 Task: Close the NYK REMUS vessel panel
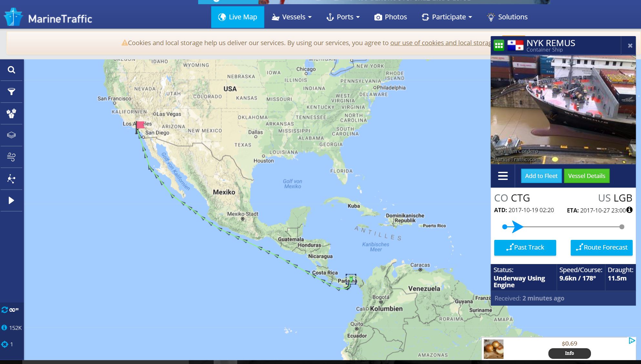630,46
